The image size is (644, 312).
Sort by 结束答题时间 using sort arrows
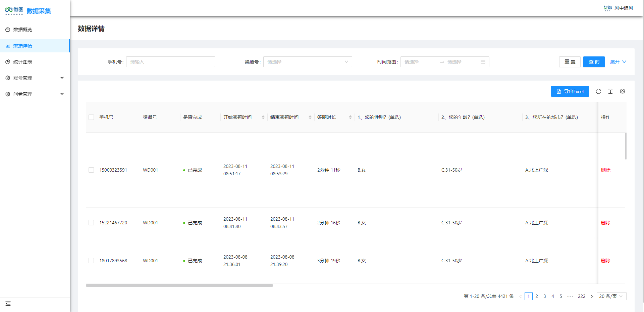click(x=310, y=117)
